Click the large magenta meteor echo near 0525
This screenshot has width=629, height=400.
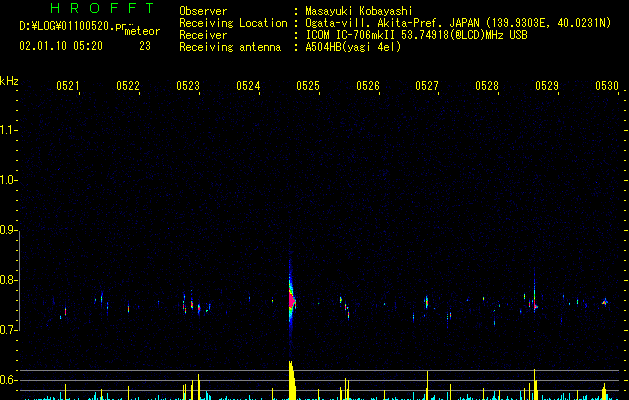point(292,300)
